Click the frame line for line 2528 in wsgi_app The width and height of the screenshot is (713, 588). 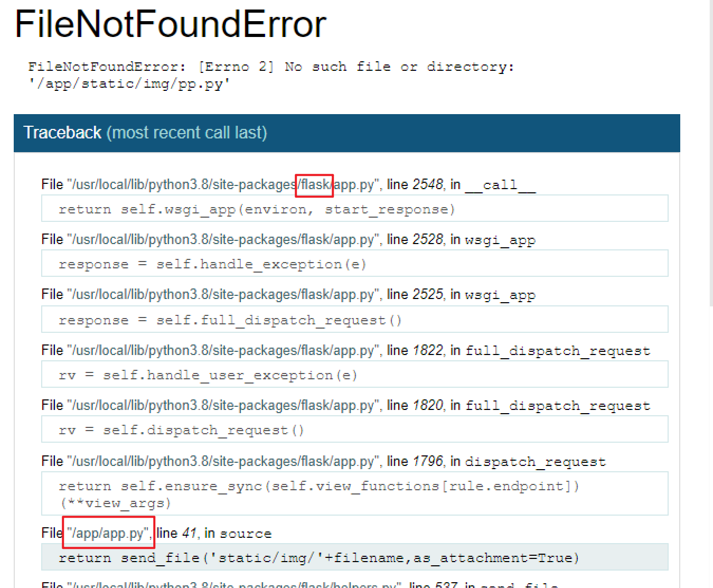[288, 239]
